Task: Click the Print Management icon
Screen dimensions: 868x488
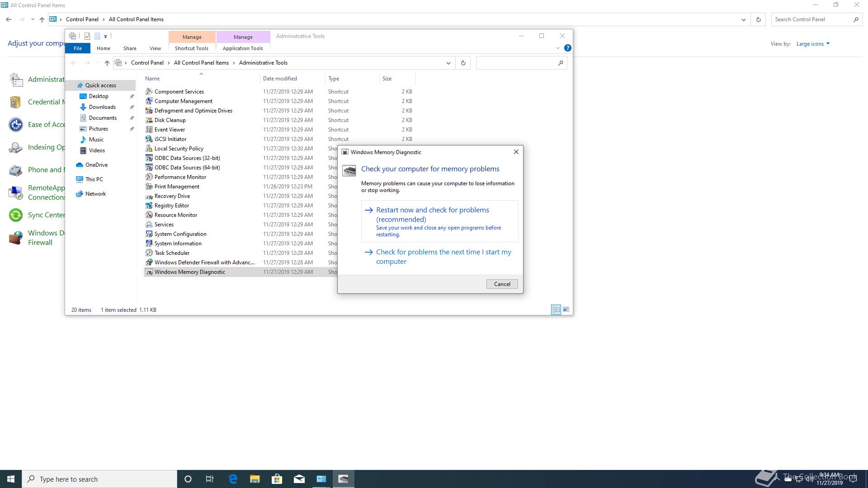Action: (149, 186)
